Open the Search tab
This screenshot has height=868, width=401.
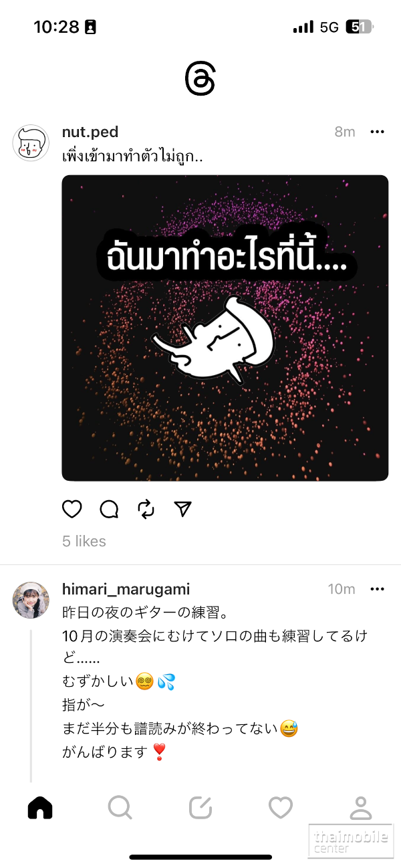[x=120, y=808]
